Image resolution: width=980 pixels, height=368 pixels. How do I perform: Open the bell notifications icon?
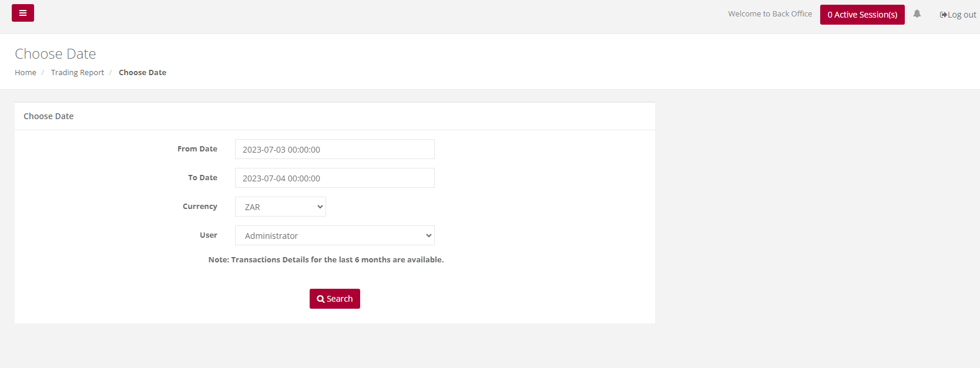(x=917, y=13)
